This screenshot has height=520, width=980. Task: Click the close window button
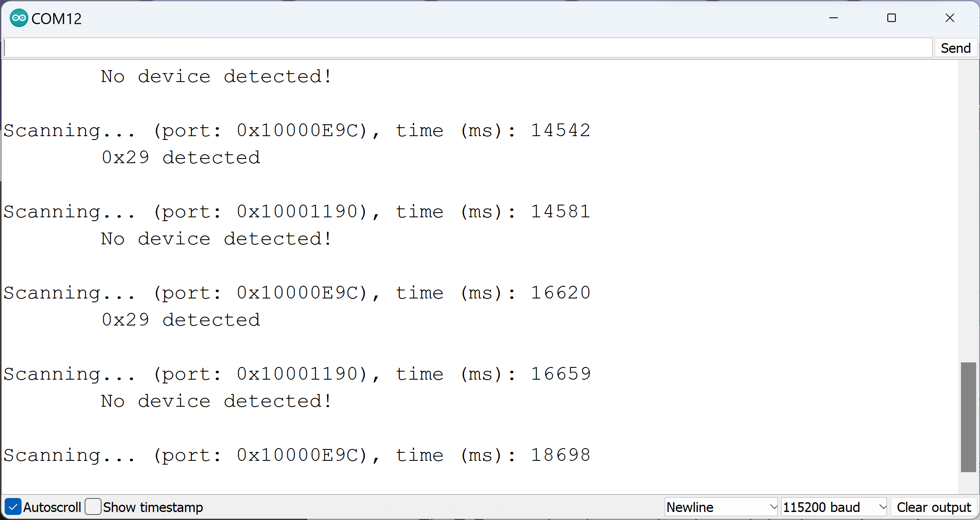coord(950,18)
